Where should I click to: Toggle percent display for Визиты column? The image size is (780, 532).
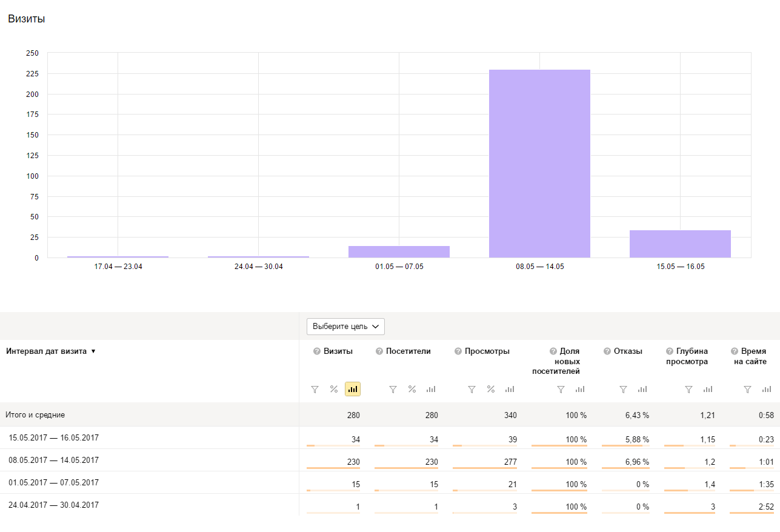(x=333, y=389)
